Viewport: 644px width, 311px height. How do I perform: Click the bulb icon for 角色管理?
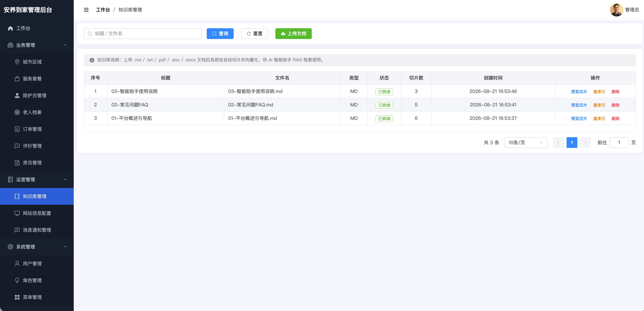pyautogui.click(x=17, y=280)
